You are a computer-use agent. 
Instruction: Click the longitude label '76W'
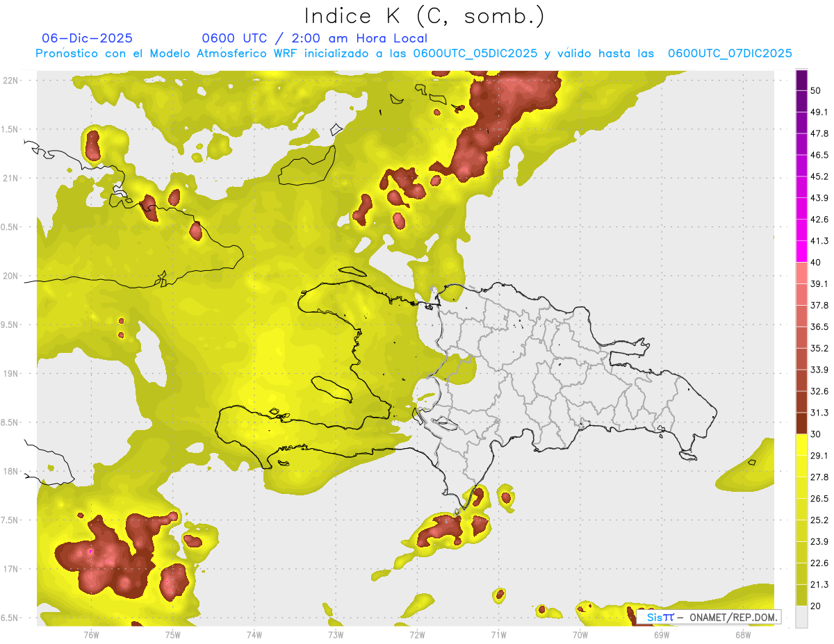tap(91, 634)
